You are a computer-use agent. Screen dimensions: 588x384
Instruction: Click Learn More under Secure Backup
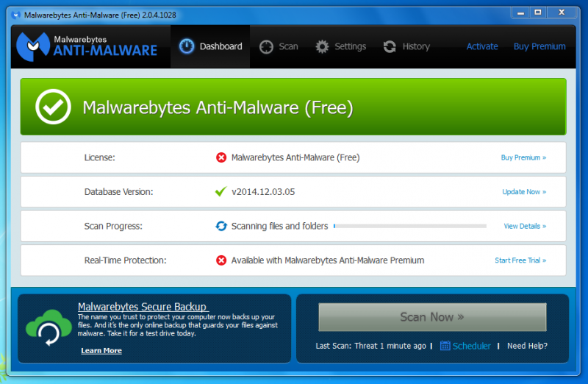101,351
